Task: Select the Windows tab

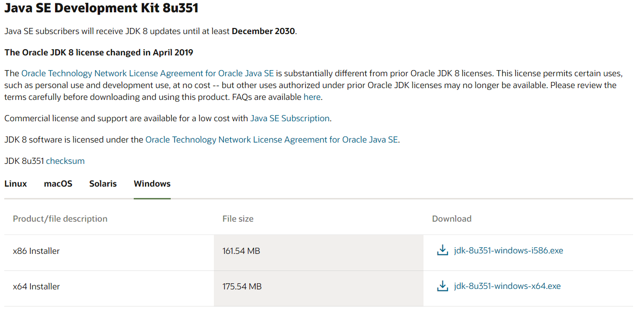Action: 152,184
